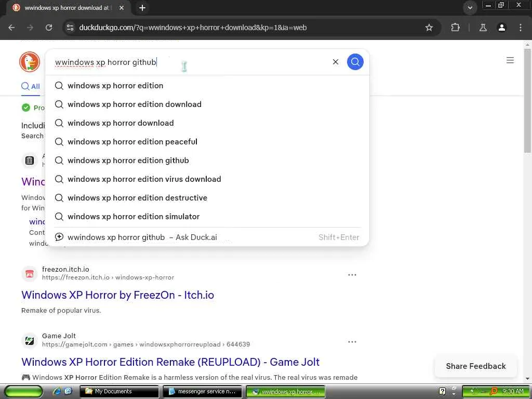Reload the page
The width and height of the screenshot is (532, 399).
[49, 28]
